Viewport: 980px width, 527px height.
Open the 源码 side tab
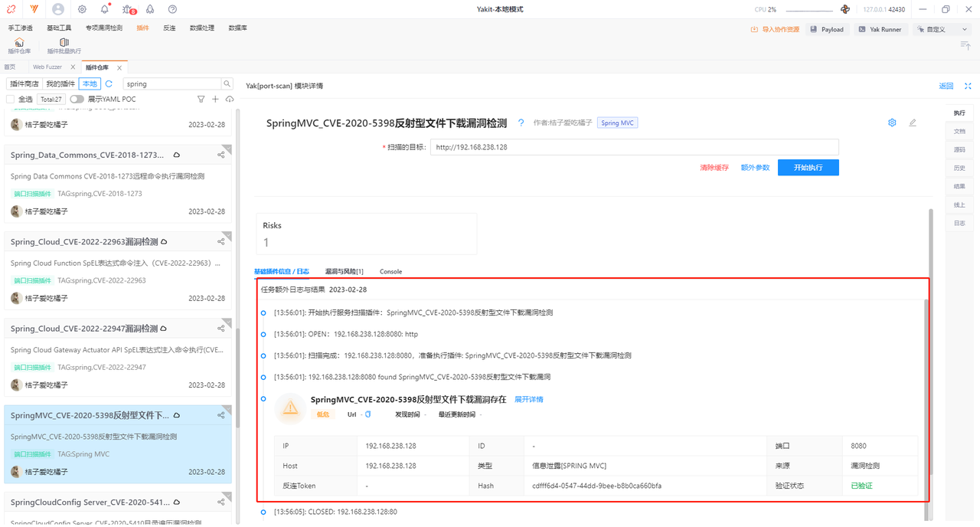pyautogui.click(x=959, y=149)
